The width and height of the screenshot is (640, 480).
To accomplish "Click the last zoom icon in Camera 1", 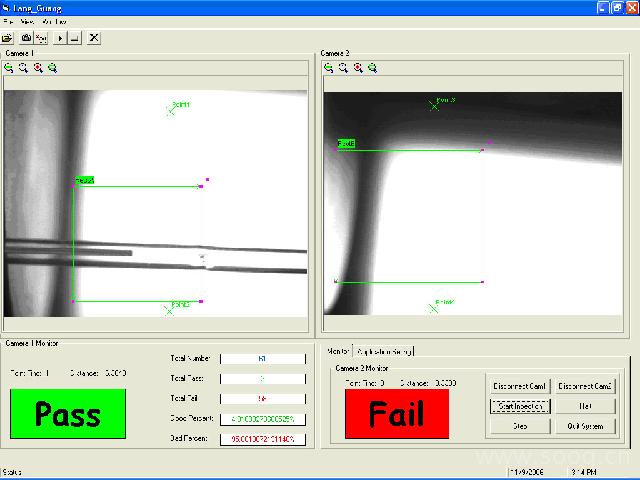I will click(x=52, y=68).
